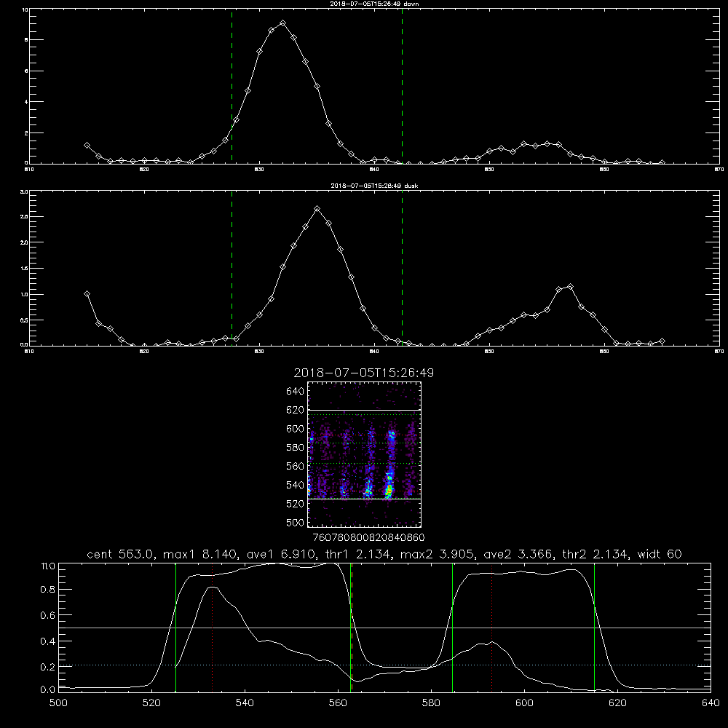The height and width of the screenshot is (728, 728).
Task: Click right green dashed line in dusk plot
Action: pyautogui.click(x=402, y=269)
